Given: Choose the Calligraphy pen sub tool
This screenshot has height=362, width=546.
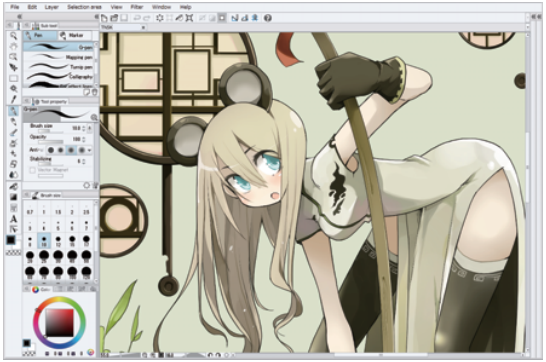Looking at the screenshot, I should pyautogui.click(x=58, y=76).
